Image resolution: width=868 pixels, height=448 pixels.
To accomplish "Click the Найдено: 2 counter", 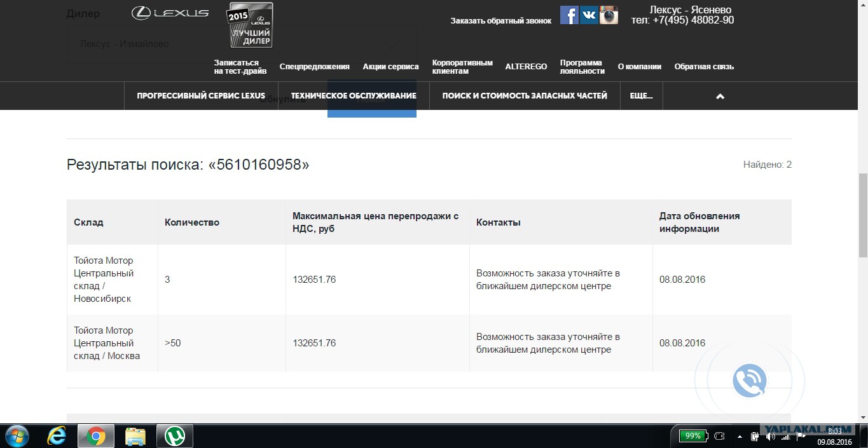I will coord(768,165).
